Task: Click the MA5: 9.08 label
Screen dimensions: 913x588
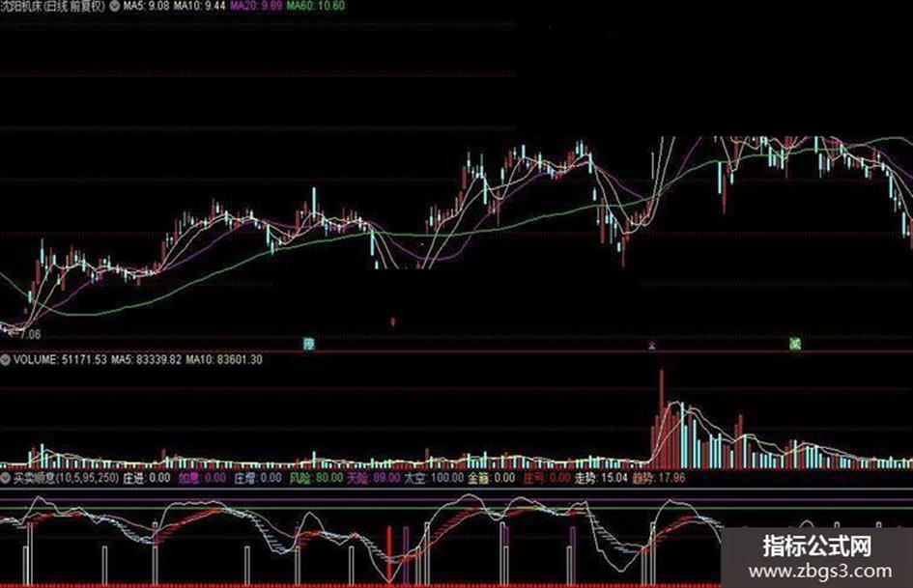Action: click(146, 7)
